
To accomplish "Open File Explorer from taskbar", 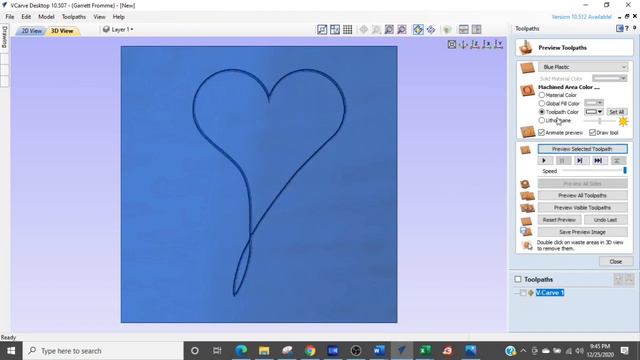I will pyautogui.click(x=264, y=351).
